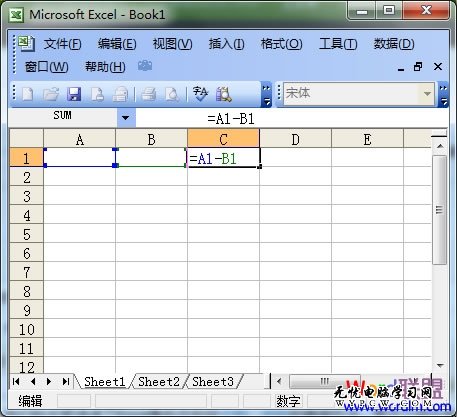Image resolution: width=457 pixels, height=417 pixels.
Task: Click vertical scrollbar down arrow
Action: tap(440, 366)
